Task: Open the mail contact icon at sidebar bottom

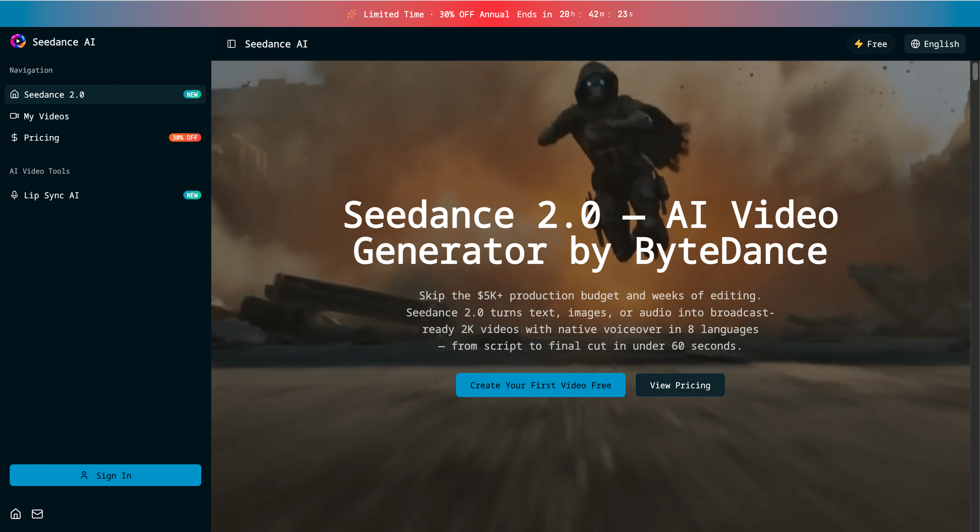Action: (x=37, y=514)
